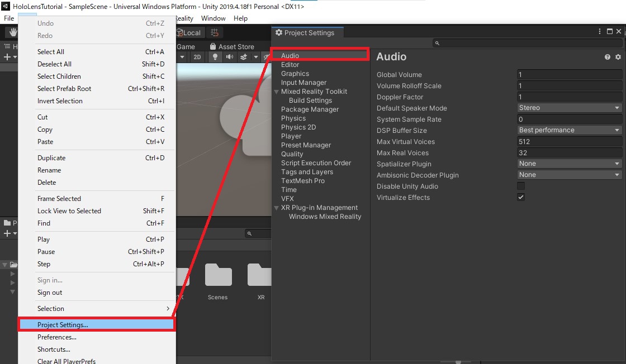
Task: Toggle scene effects layers icon
Action: tap(244, 57)
